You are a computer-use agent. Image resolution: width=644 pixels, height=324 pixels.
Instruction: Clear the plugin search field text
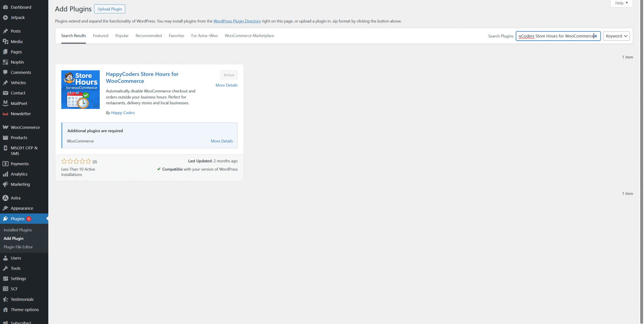click(x=596, y=36)
